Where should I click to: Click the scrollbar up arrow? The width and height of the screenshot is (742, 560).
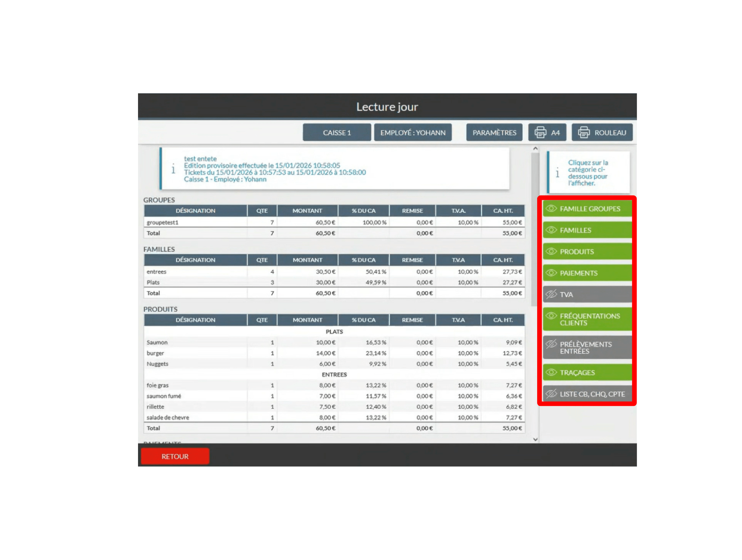[x=535, y=148]
